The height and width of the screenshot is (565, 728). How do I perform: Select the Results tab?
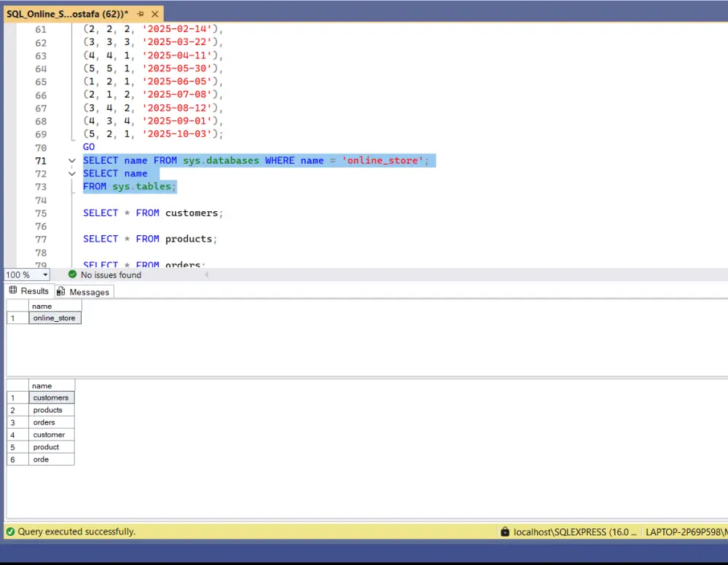click(x=34, y=291)
